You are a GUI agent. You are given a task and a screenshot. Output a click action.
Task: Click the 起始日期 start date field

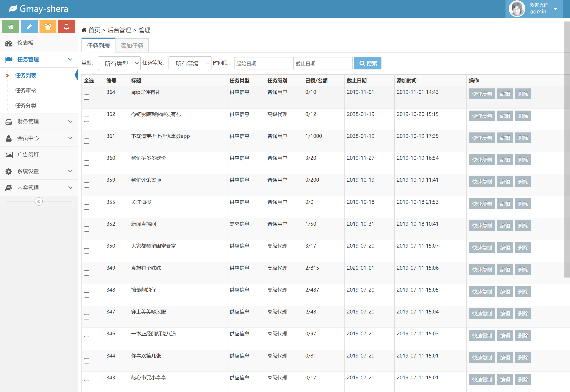(264, 63)
